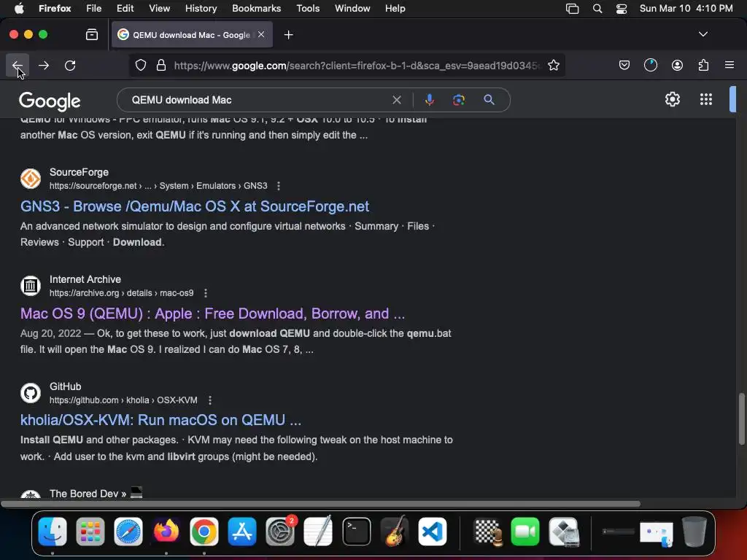Open Launchpad from the Dock
This screenshot has width=747, height=560.
[x=90, y=531]
